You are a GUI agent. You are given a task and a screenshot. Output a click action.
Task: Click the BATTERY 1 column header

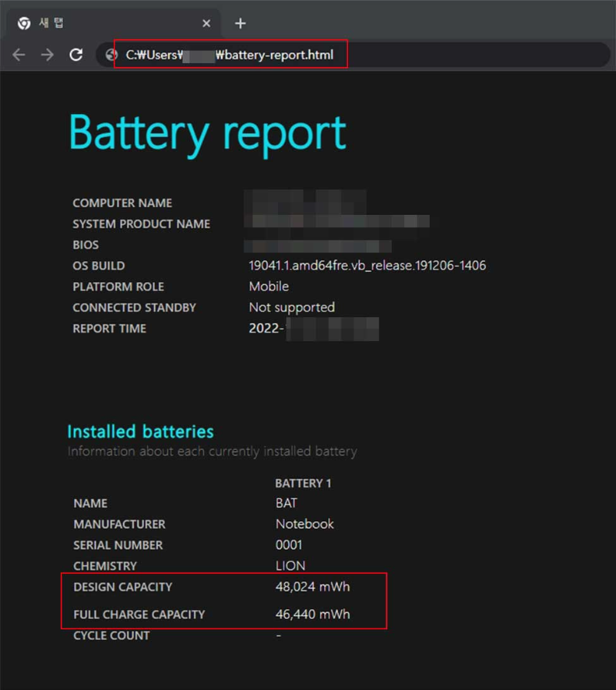click(x=303, y=483)
